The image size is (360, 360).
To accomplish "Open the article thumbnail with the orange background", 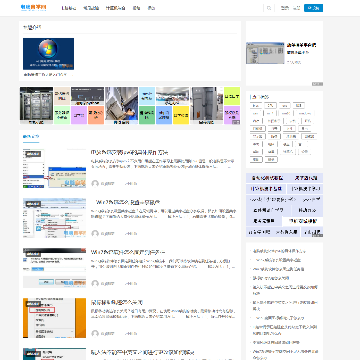I will (x=54, y=318).
